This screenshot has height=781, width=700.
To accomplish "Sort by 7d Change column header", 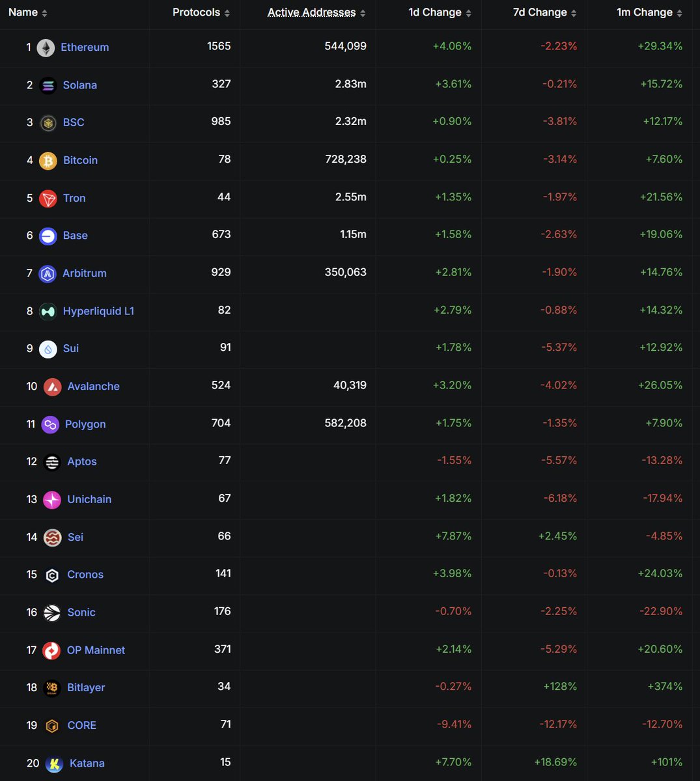I will point(546,12).
